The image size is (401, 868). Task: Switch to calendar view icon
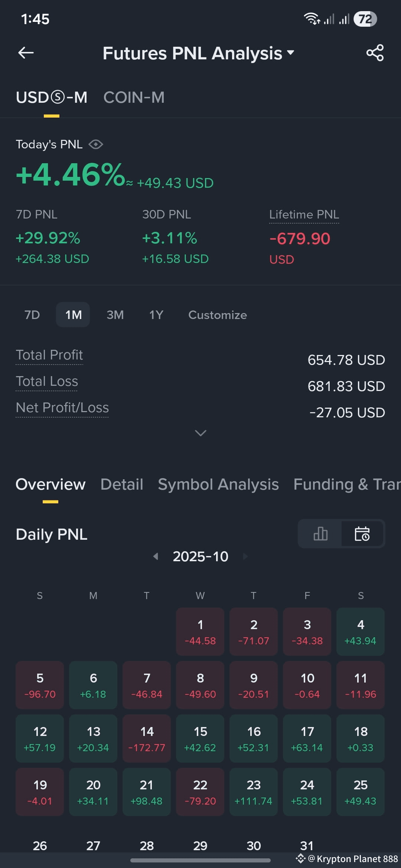pos(362,534)
